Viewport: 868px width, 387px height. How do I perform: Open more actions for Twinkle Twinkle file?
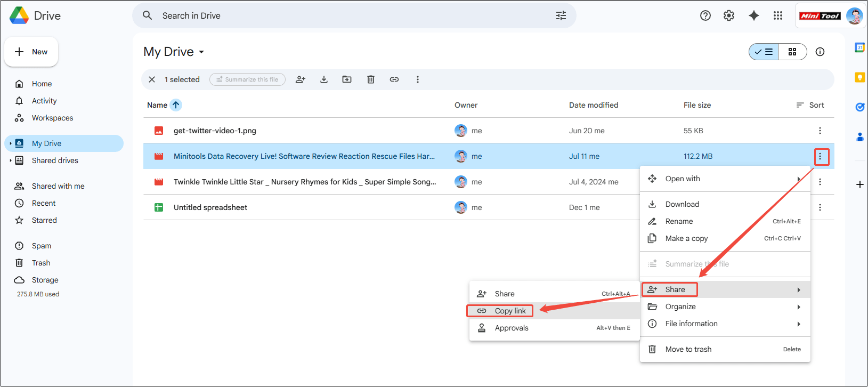point(820,182)
